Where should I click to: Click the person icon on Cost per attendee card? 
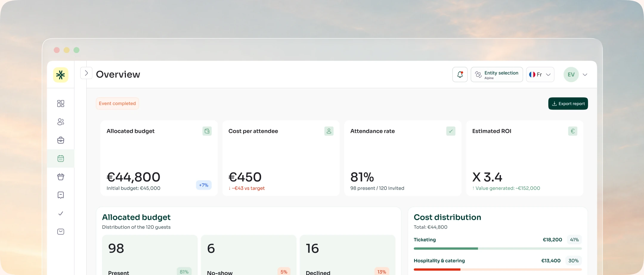[329, 131]
